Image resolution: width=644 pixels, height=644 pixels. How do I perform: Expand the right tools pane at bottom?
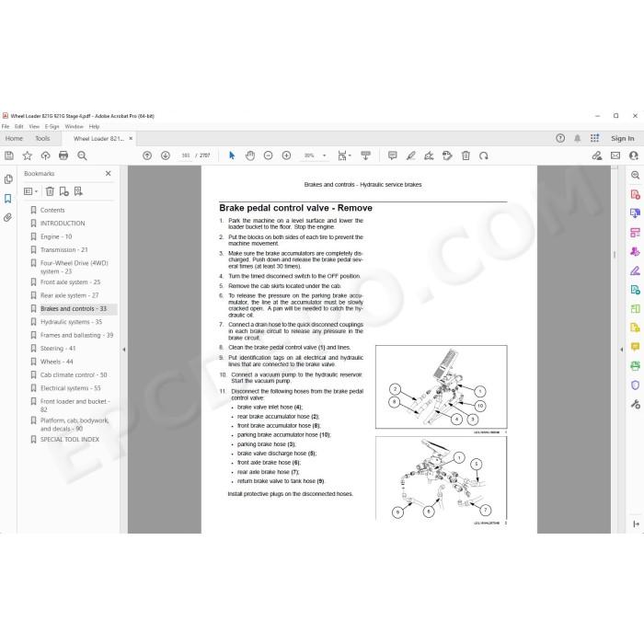(636, 523)
